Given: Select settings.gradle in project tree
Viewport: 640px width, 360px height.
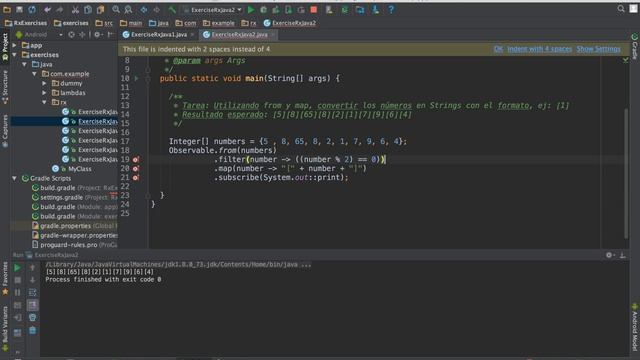Looking at the screenshot, I should tap(74, 198).
